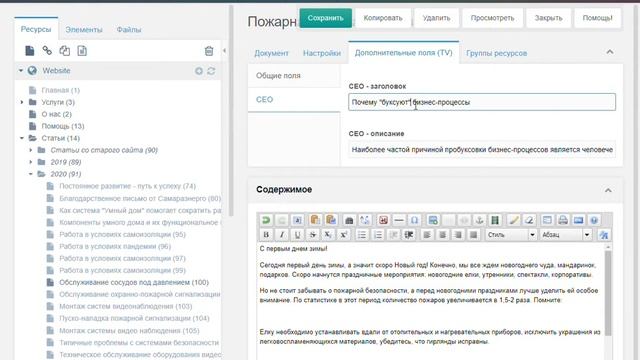The image size is (640, 360).
Task: Collapse the document tabs panel chevron
Action: [610, 52]
